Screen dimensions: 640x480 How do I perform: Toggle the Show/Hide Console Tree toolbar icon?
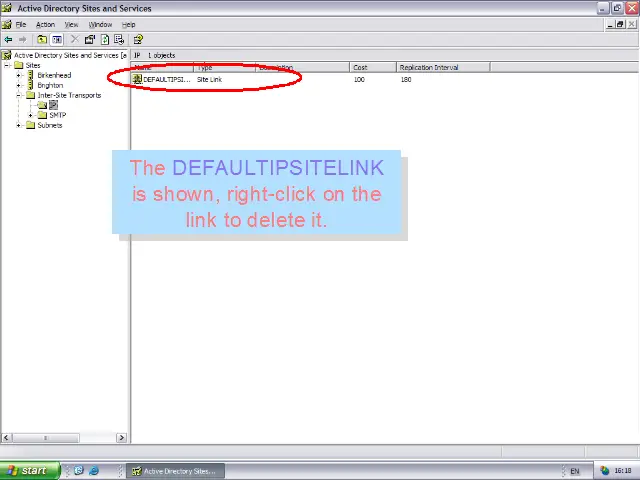(57, 40)
